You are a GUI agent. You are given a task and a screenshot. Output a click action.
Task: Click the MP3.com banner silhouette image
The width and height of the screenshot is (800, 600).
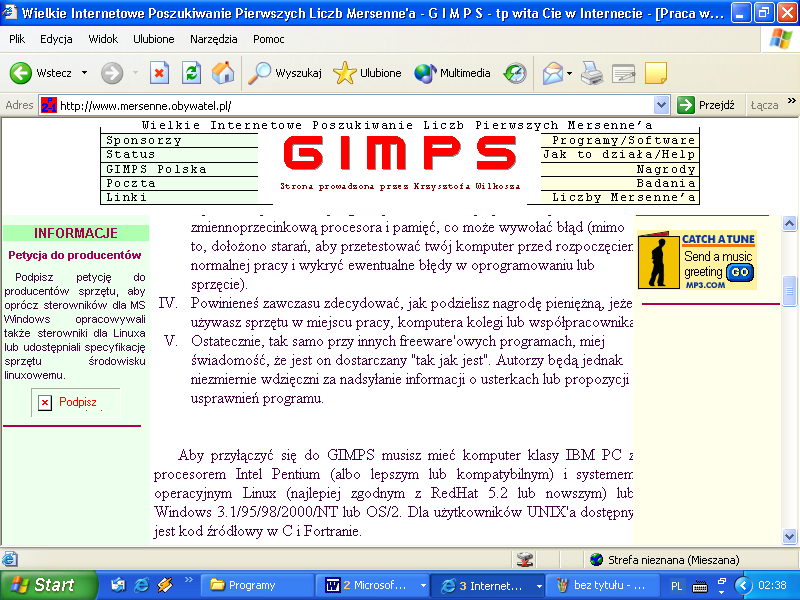pos(658,260)
